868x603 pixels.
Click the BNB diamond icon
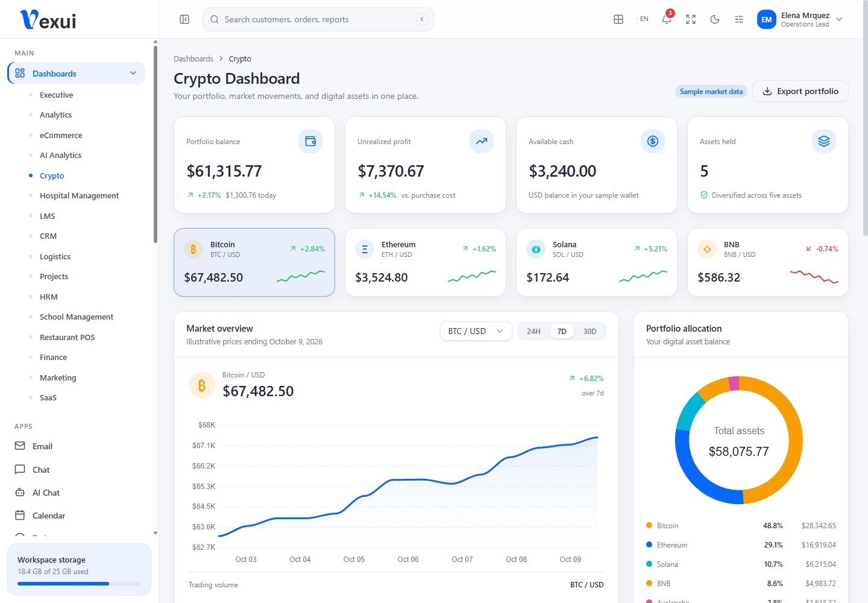coord(707,249)
